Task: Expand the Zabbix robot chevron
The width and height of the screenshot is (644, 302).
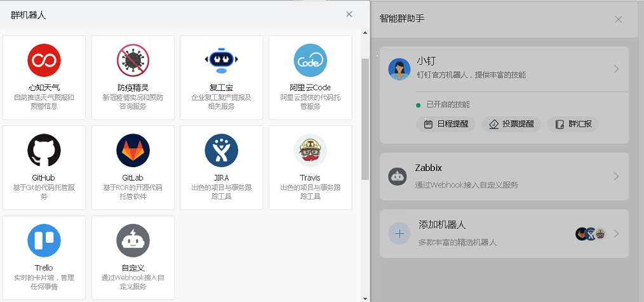Action: 616,176
